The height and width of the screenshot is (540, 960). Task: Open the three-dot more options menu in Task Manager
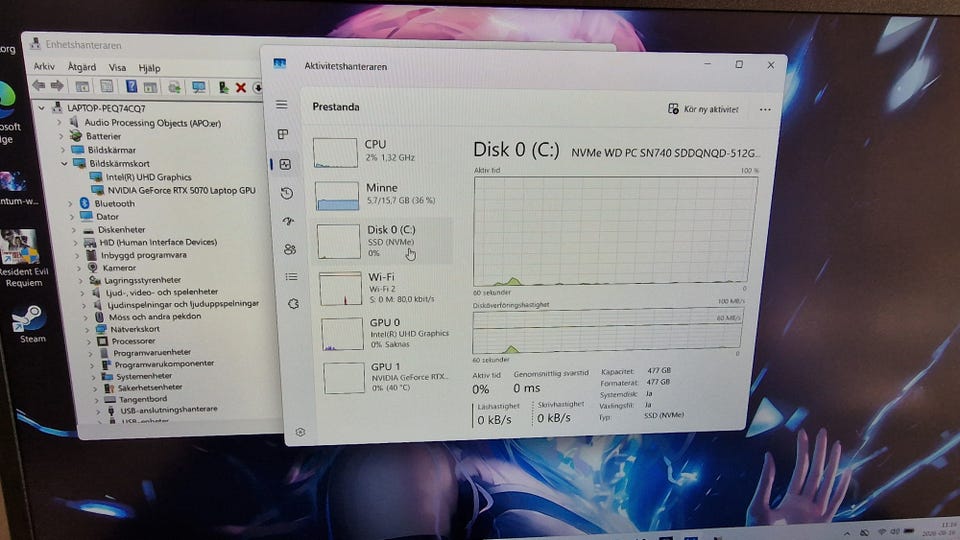click(765, 110)
